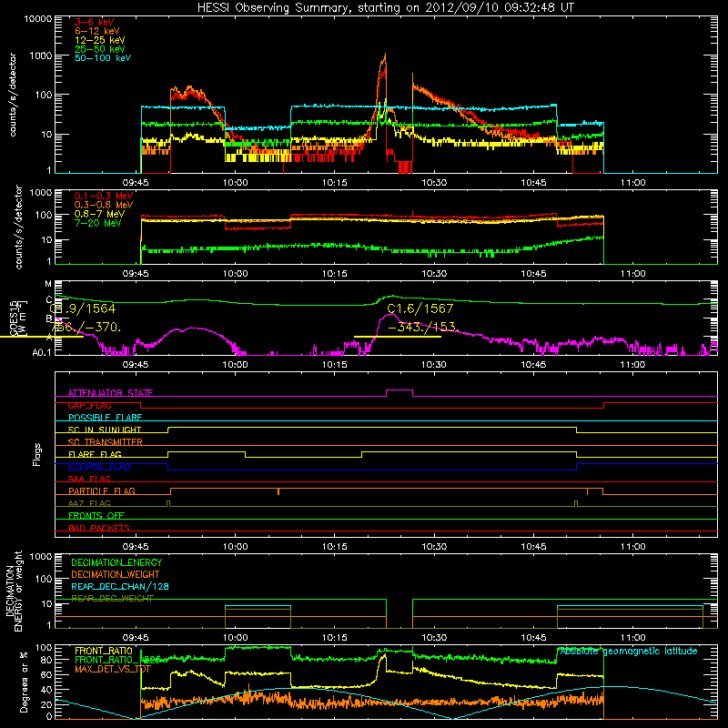Click the FRONT_RATIO legend label

tap(104, 651)
